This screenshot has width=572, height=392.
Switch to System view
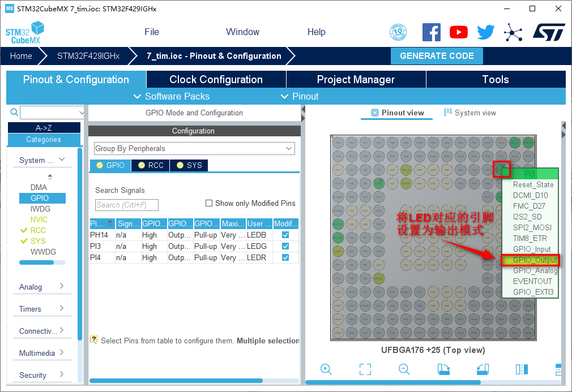click(469, 113)
